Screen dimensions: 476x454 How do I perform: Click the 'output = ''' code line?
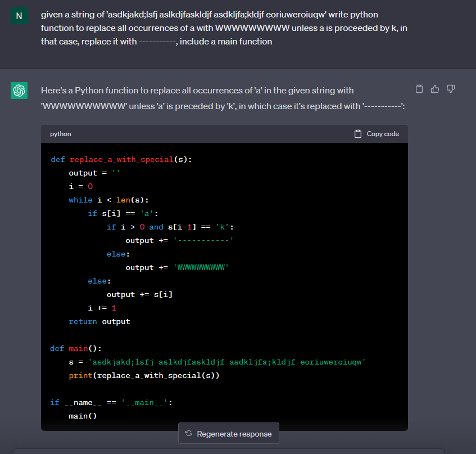point(94,173)
